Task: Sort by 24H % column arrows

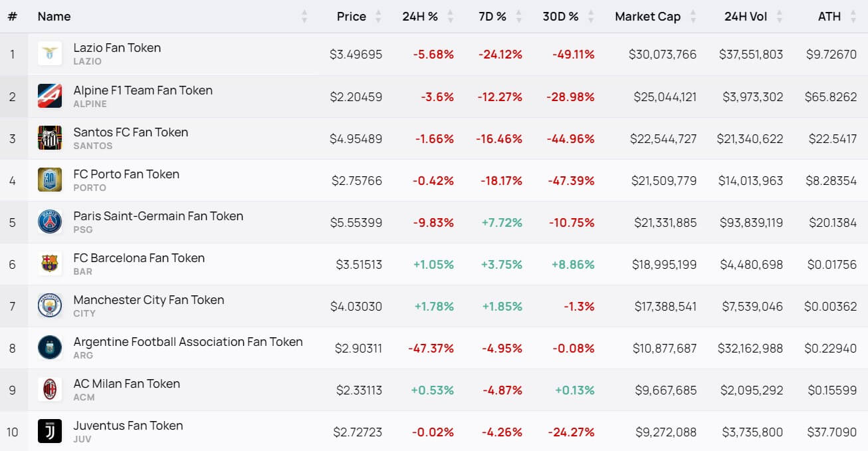Action: [x=450, y=17]
